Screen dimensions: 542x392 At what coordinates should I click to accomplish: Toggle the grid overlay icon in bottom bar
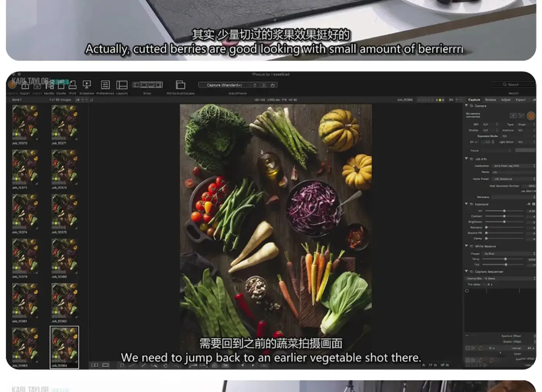(215, 365)
